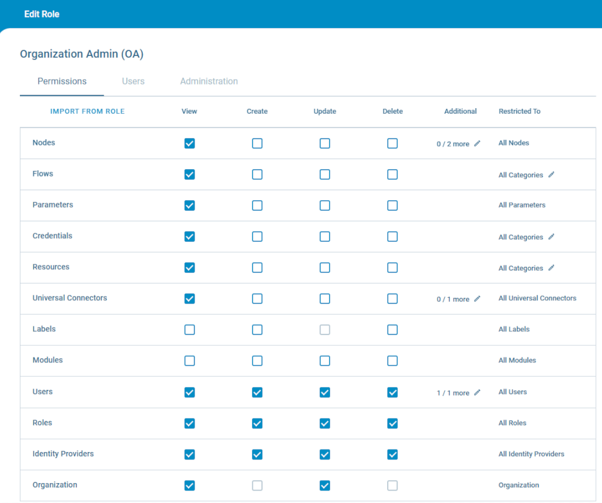Enable Delete permission for Modules
The width and height of the screenshot is (602, 503).
click(x=392, y=361)
